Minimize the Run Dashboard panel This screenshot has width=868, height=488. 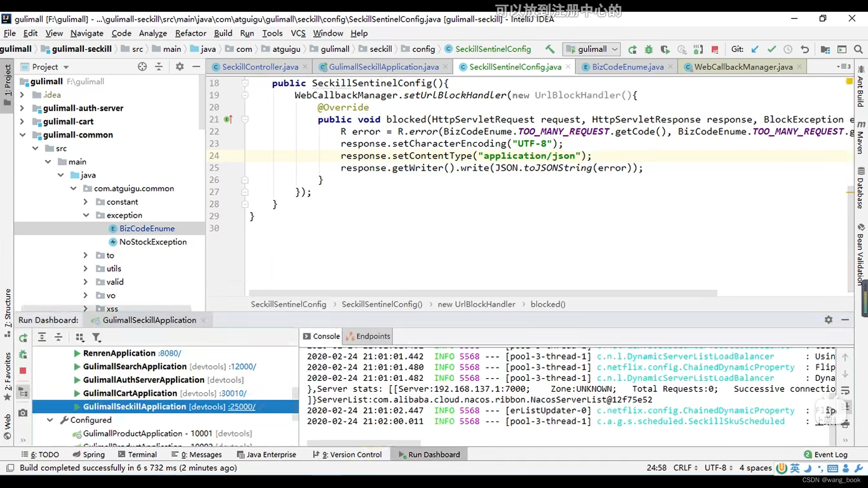coord(845,319)
